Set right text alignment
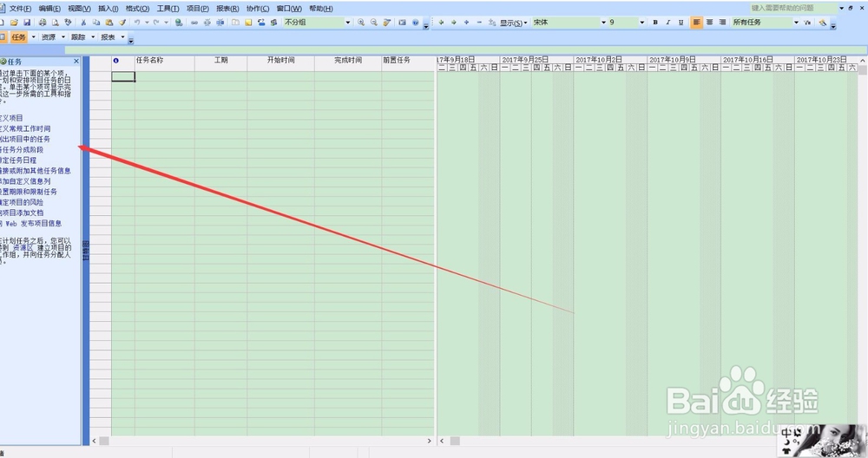This screenshot has height=458, width=868. tap(722, 23)
